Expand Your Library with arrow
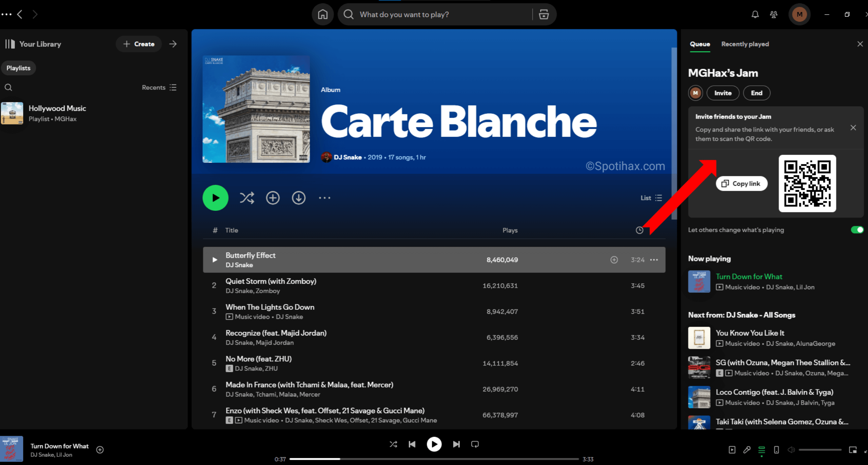The height and width of the screenshot is (465, 868). coord(173,44)
